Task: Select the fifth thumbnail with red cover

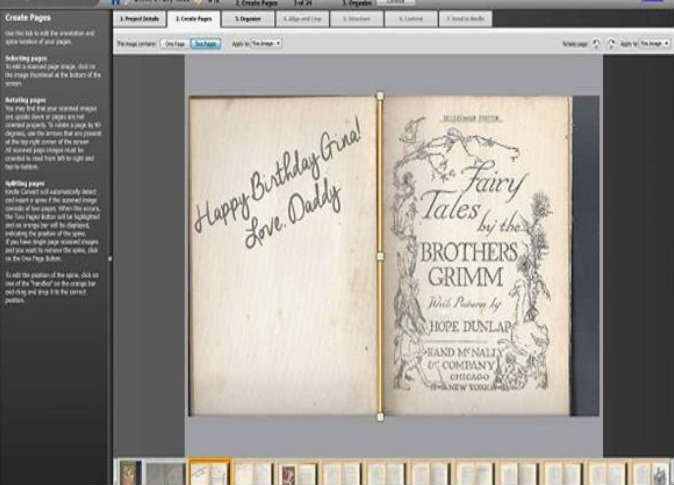Action: pyautogui.click(x=296, y=473)
